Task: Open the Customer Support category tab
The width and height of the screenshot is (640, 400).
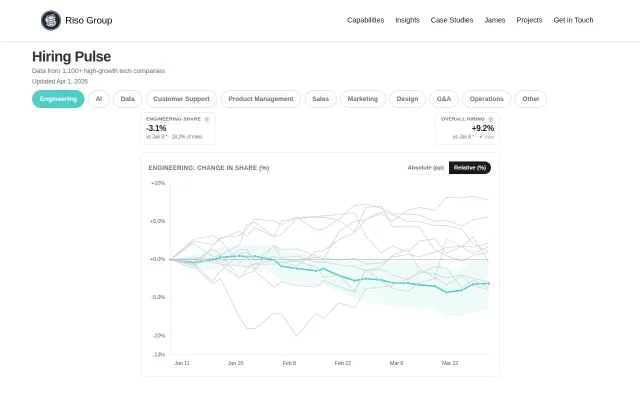Action: click(x=181, y=99)
